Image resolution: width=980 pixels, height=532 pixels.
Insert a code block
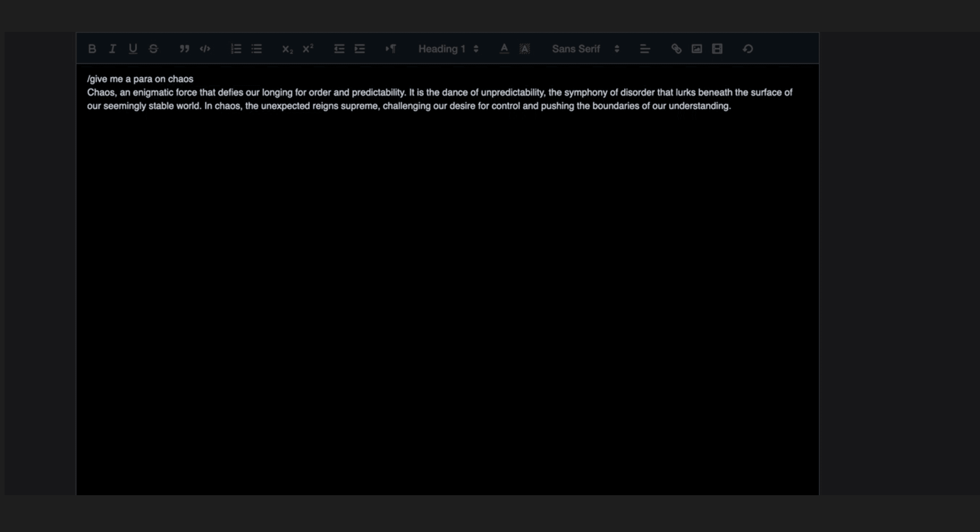click(205, 49)
